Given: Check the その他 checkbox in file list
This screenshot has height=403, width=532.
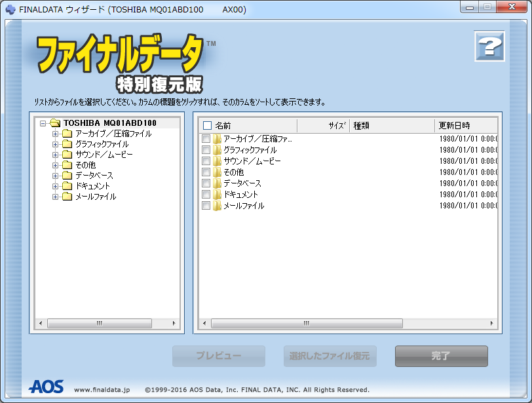Looking at the screenshot, I should point(206,172).
